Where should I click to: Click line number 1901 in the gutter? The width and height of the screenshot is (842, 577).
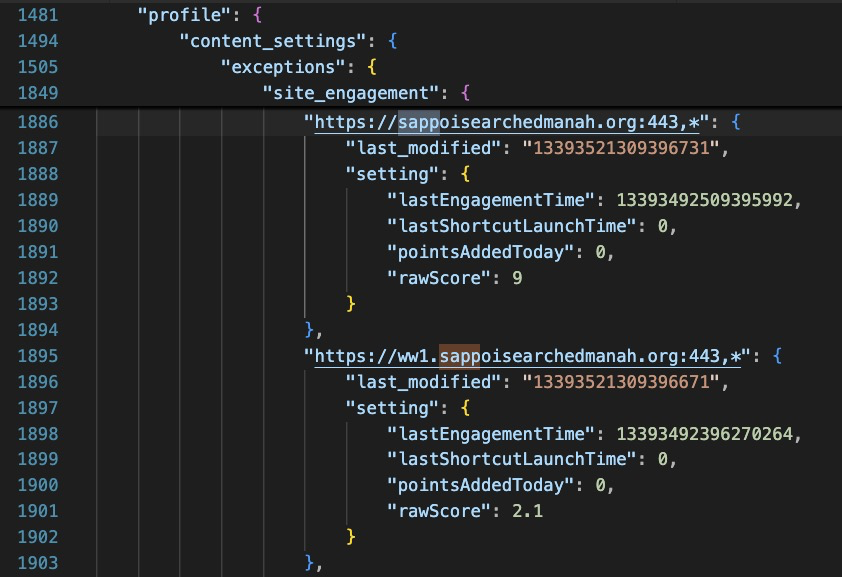tap(38, 511)
